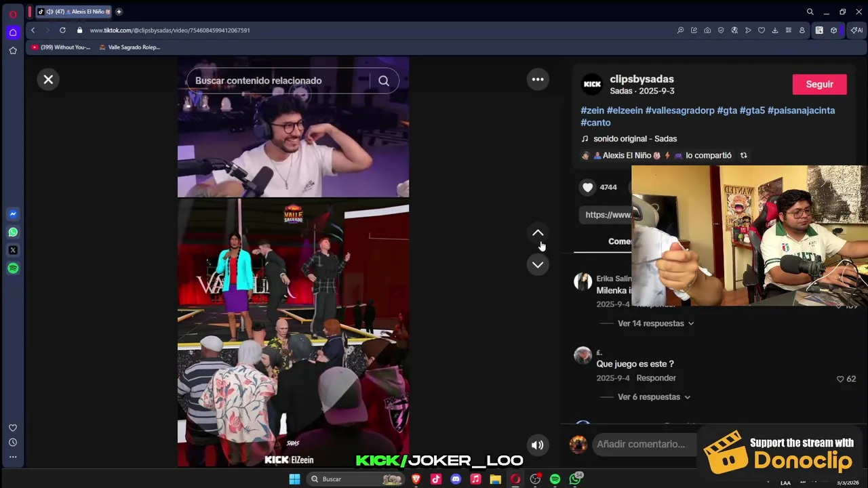Open Valle Sagrado Rolep bookmark
Viewport: 868px width, 488px height.
point(130,47)
